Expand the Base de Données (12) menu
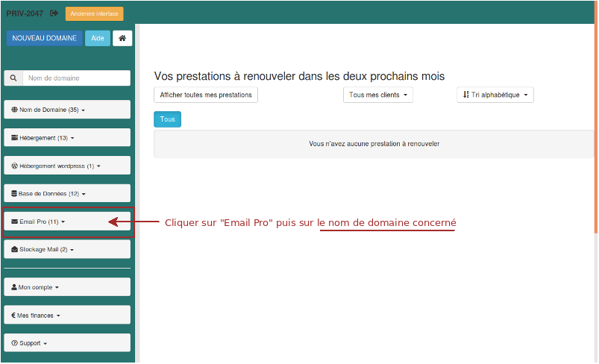Viewport: 599px width, 364px height. point(67,193)
